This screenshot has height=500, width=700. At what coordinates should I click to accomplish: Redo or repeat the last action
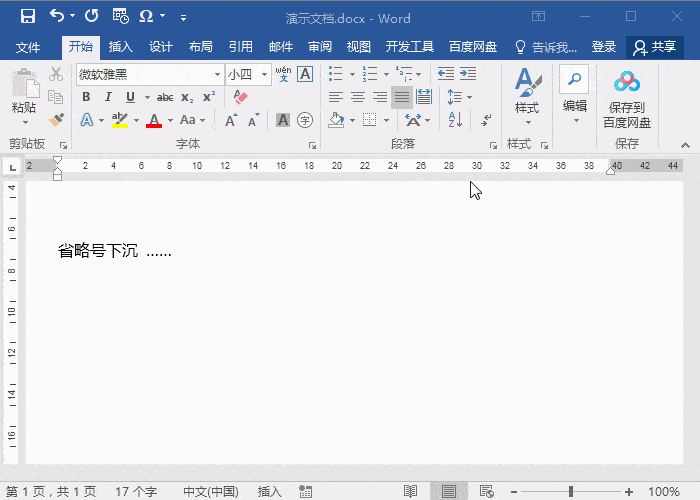[x=92, y=17]
